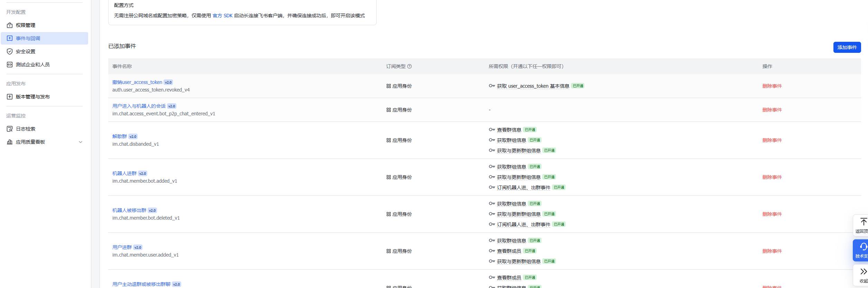Delete the 机器人进群 event
This screenshot has height=288, width=868.
click(772, 177)
